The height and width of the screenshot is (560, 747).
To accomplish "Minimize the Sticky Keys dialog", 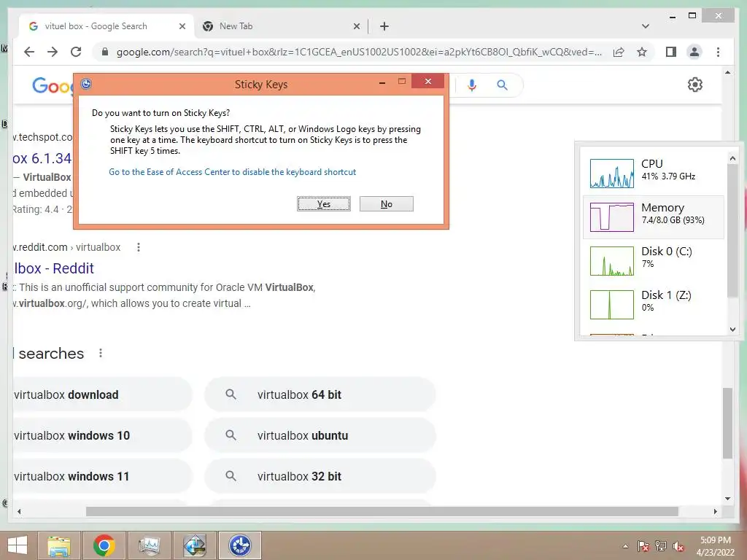I will [x=382, y=83].
